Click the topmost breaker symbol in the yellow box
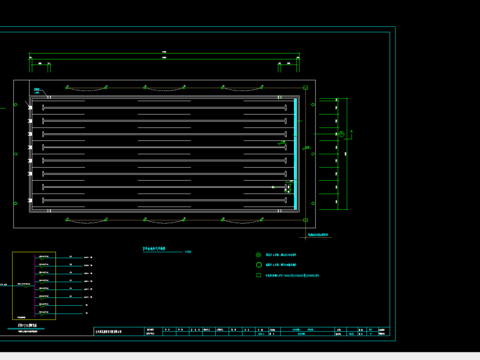 44,257
